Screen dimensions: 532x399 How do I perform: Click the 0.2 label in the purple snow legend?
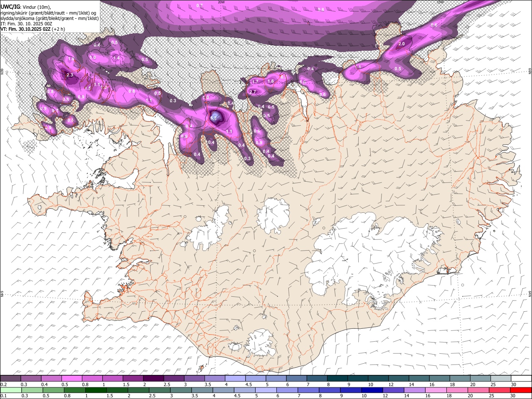[x=3, y=384]
